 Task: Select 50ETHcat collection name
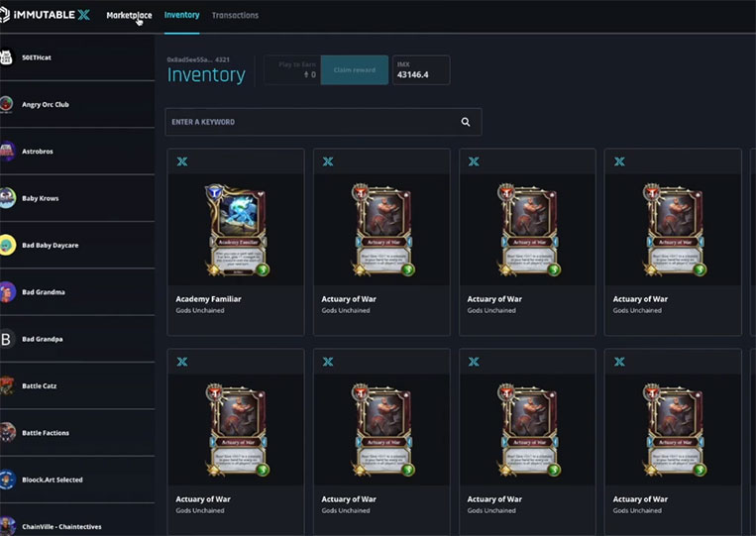[x=36, y=57]
